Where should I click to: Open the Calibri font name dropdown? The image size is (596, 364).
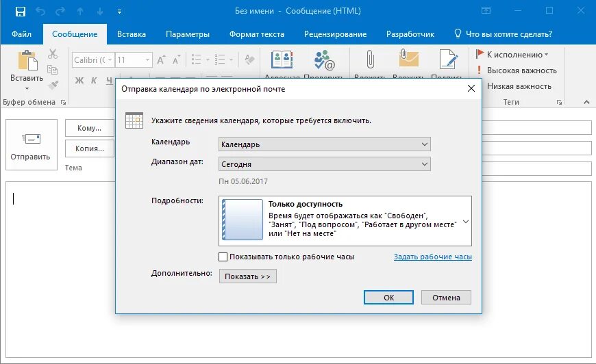110,60
